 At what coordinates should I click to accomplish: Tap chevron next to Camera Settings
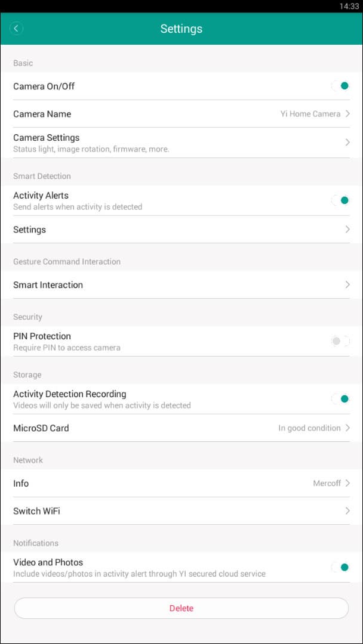click(347, 143)
